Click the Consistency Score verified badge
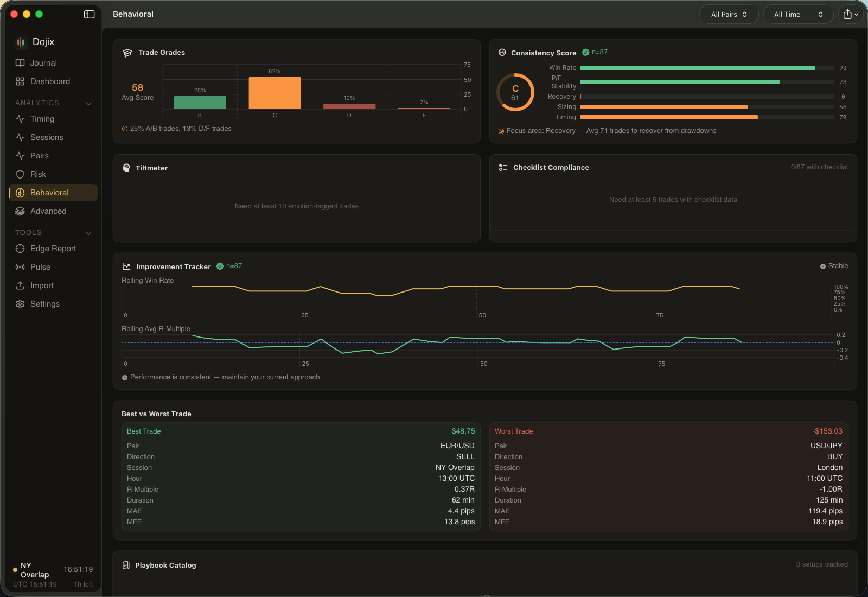Viewport: 868px width, 597px height. click(x=585, y=53)
